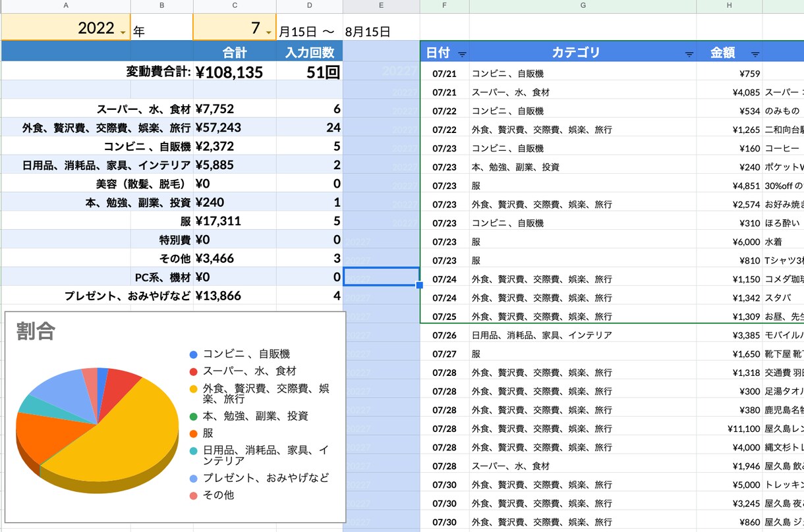Open the year 2022 dropdown arrow
This screenshot has width=804, height=532.
[123, 32]
